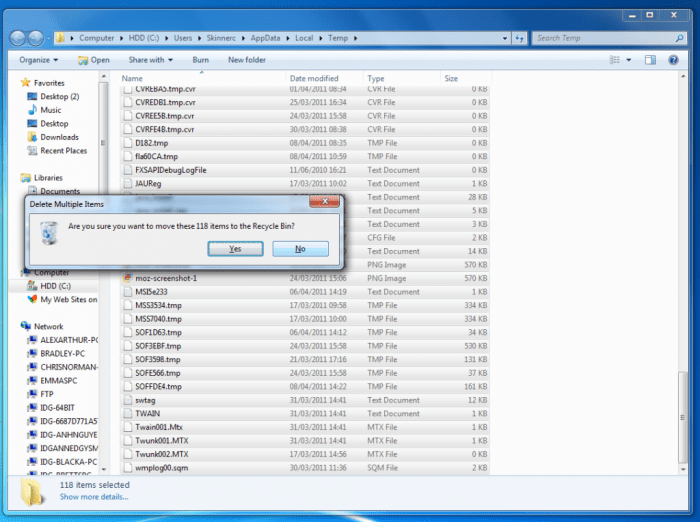Expand the arrow after Local in breadcrumb
Screen dimensions: 700x522
tap(321, 38)
